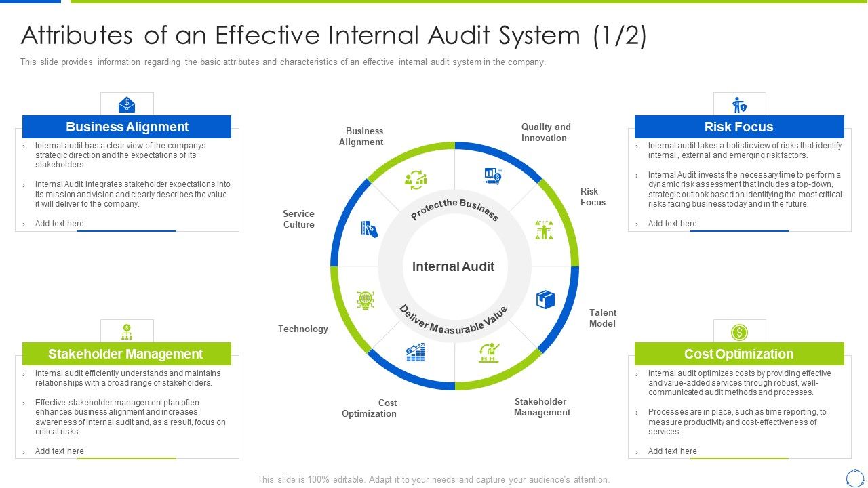
Task: Select the people cycle icon in Business Alignment segment
Action: [x=415, y=179]
